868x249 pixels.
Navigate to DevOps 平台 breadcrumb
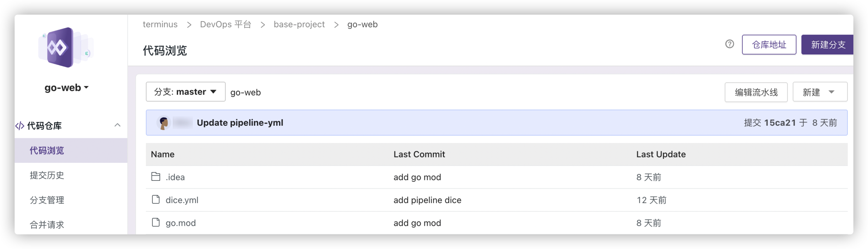tap(225, 24)
